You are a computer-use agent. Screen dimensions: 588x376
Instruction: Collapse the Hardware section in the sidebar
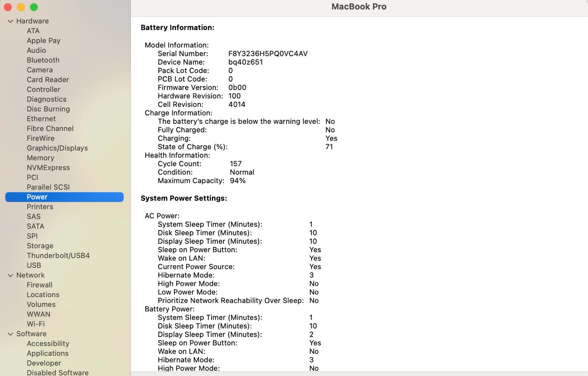10,21
